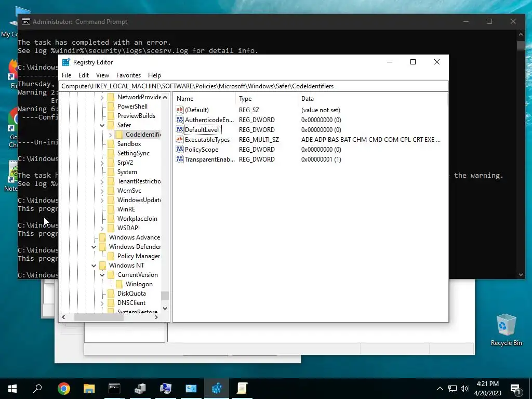
Task: Select the PreviewBuilds folder icon
Action: tap(111, 116)
